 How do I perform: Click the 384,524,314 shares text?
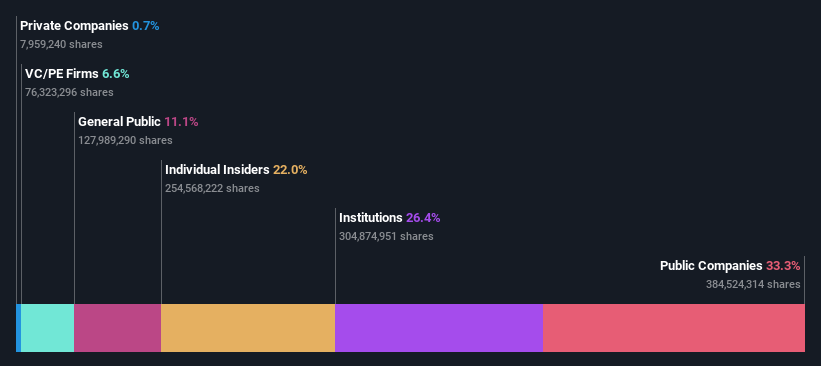tap(753, 284)
